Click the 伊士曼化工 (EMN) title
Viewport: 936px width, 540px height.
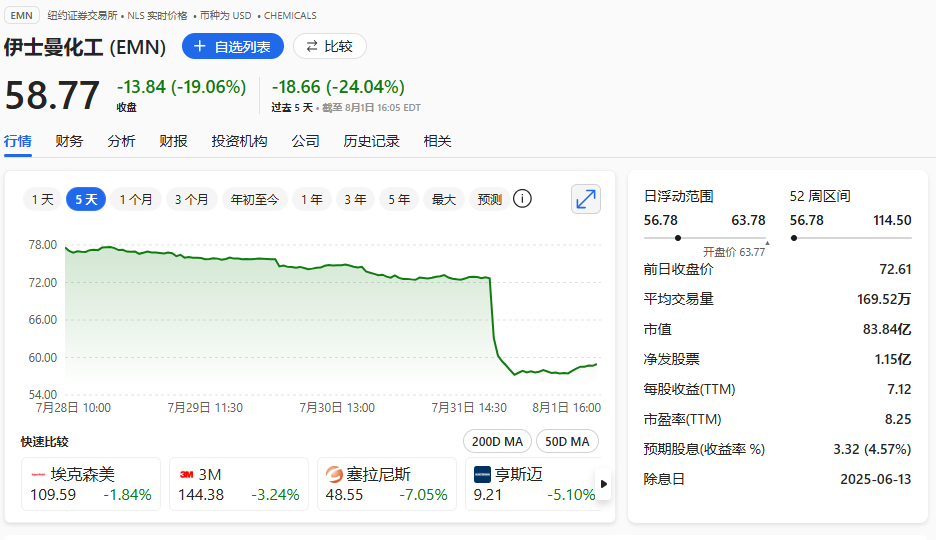pyautogui.click(x=85, y=47)
